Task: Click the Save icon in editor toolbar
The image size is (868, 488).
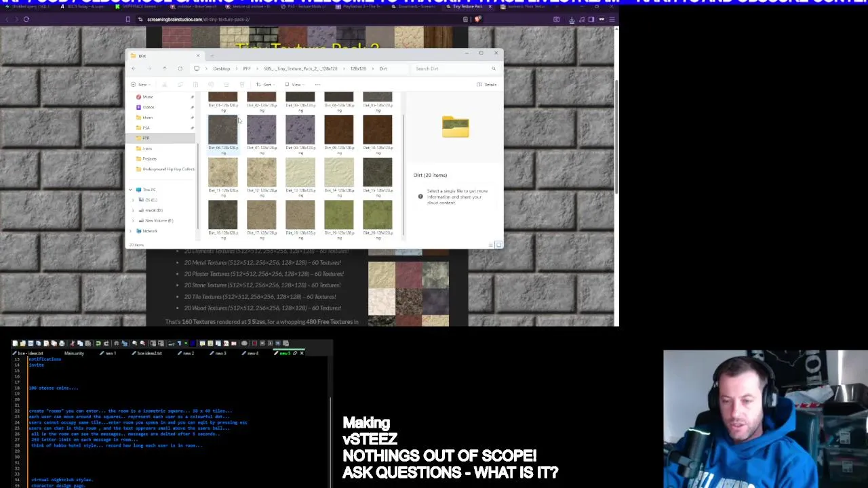Action: [x=31, y=344]
